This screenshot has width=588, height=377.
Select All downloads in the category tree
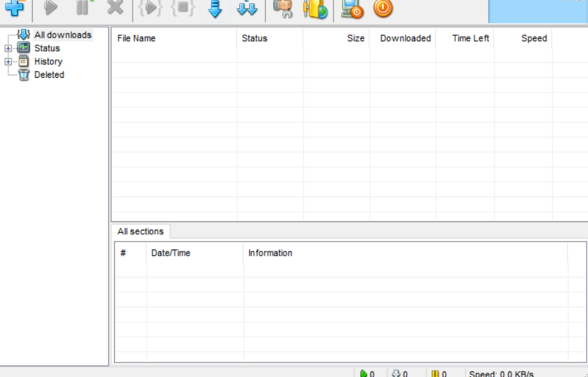coord(62,35)
